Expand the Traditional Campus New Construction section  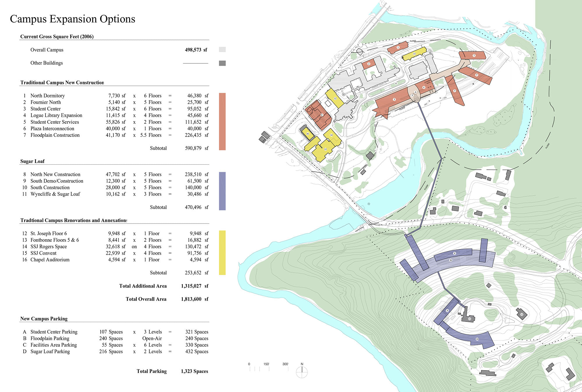pyautogui.click(x=62, y=82)
